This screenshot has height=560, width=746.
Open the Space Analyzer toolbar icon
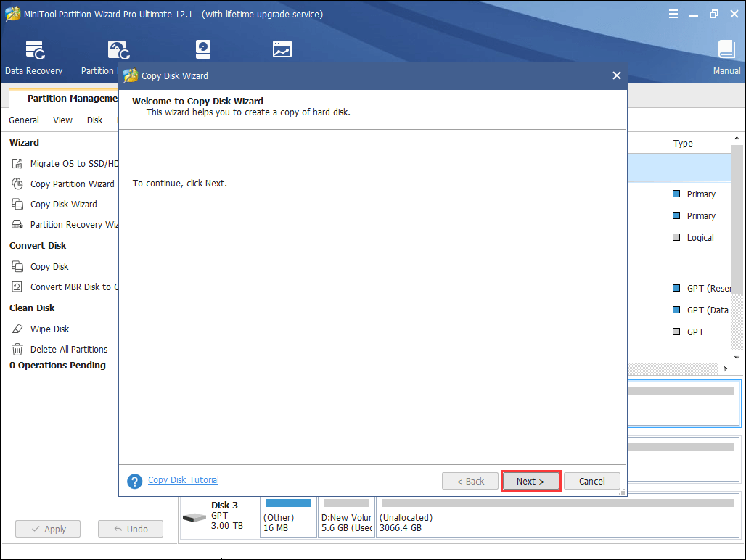click(282, 49)
